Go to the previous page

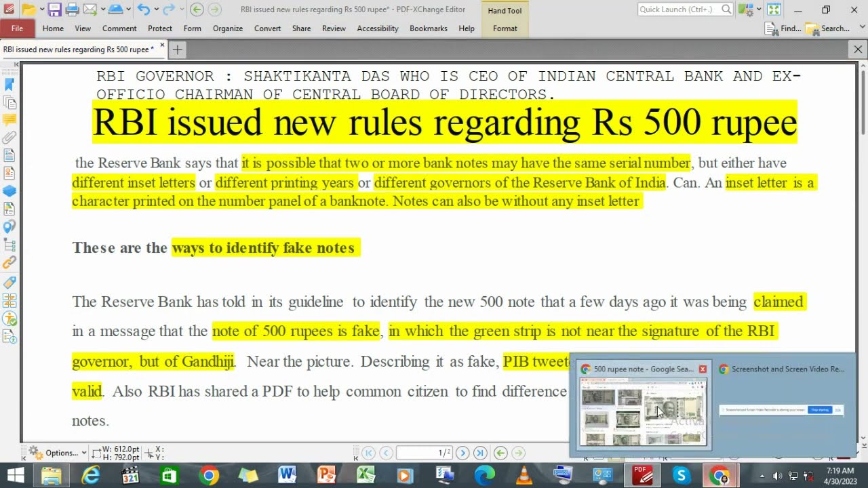point(386,453)
